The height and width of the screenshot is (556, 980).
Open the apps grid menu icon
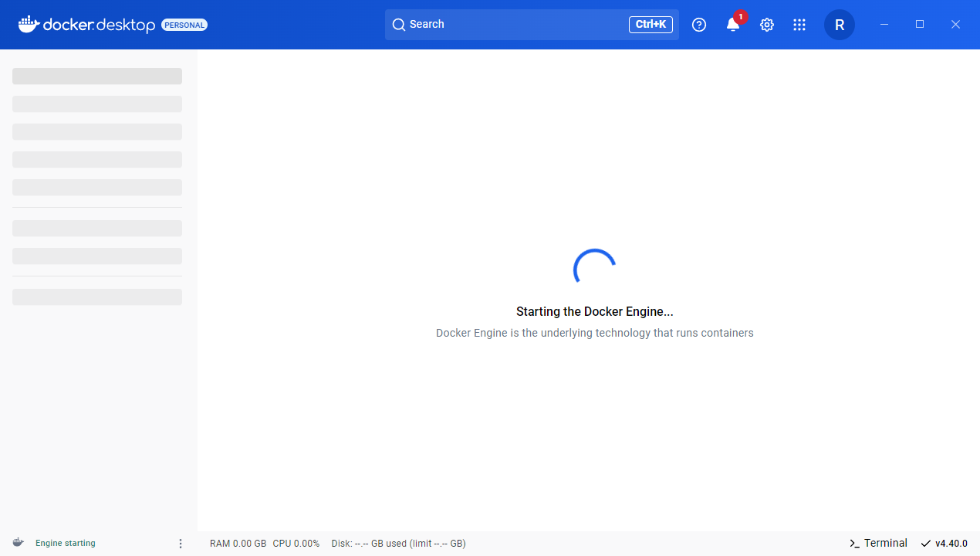[x=799, y=25]
